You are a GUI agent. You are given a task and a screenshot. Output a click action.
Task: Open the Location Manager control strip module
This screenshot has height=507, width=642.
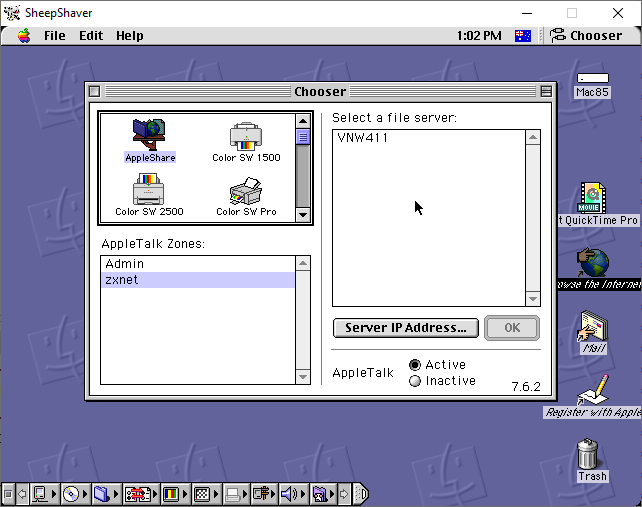[x=141, y=494]
